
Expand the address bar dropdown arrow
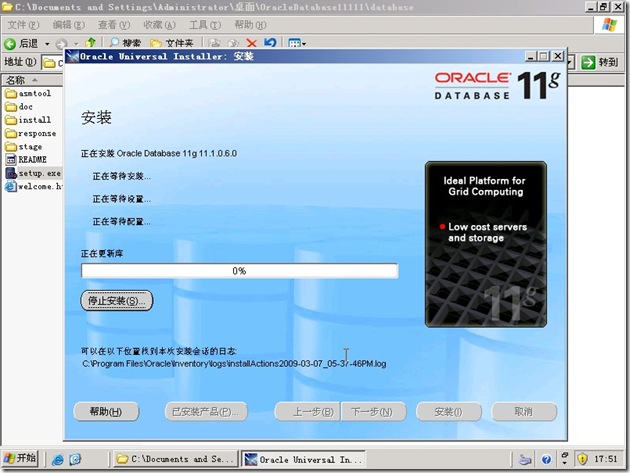point(571,63)
